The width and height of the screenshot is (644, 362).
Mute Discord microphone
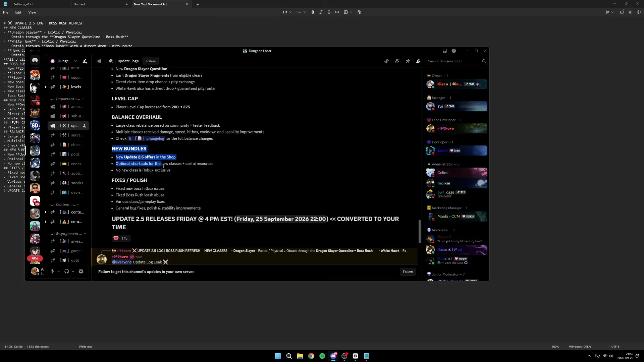pyautogui.click(x=52, y=271)
